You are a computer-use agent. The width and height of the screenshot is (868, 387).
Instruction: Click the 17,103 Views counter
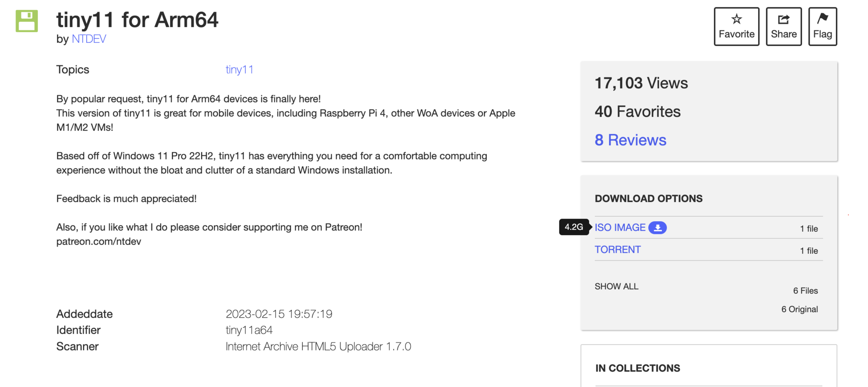[x=641, y=83]
